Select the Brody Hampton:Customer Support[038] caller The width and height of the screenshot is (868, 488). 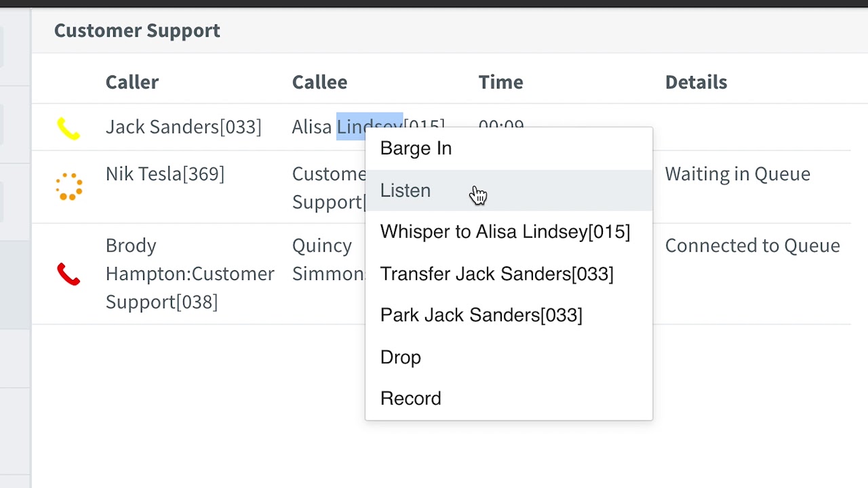(190, 274)
